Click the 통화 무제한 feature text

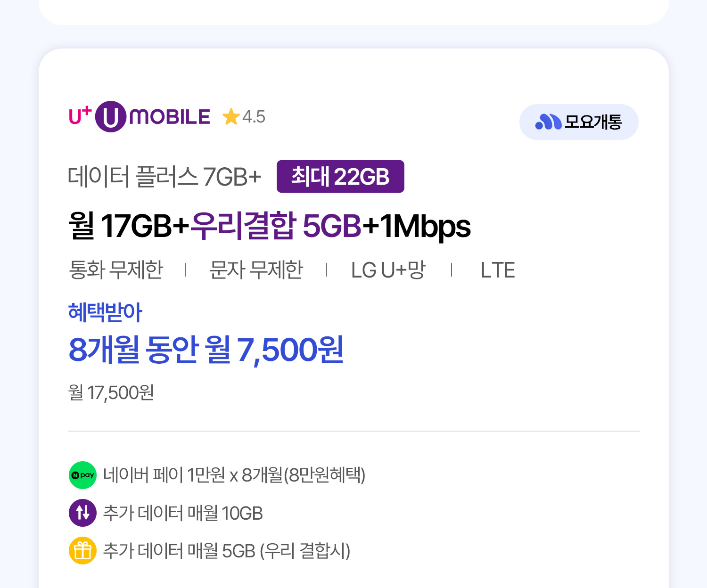[x=116, y=270]
